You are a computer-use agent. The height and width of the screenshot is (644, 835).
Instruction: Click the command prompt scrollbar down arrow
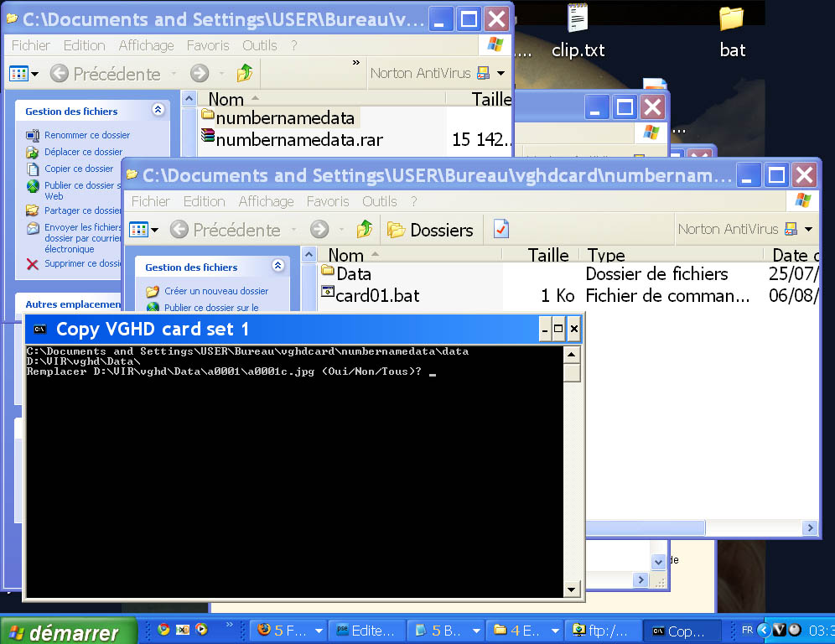click(572, 589)
